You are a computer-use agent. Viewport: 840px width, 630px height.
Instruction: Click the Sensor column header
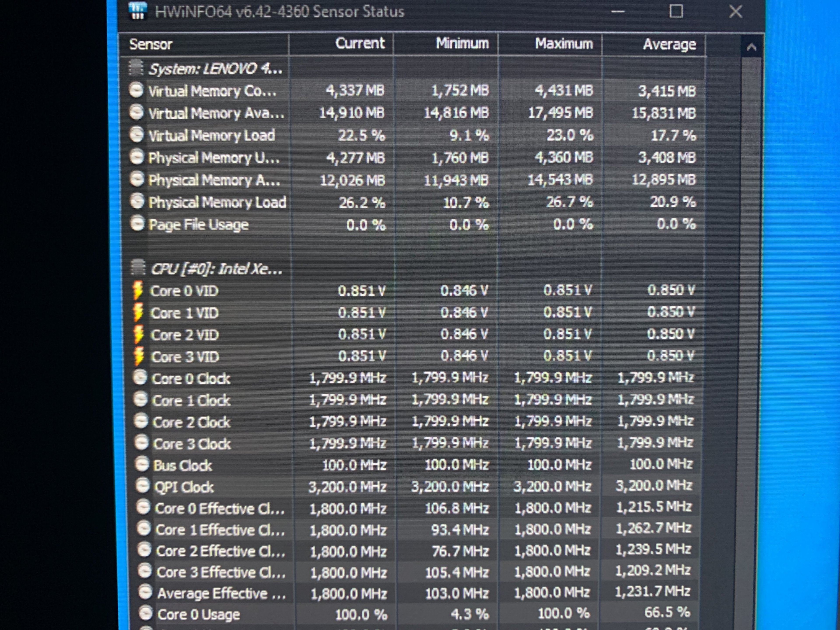coord(151,44)
